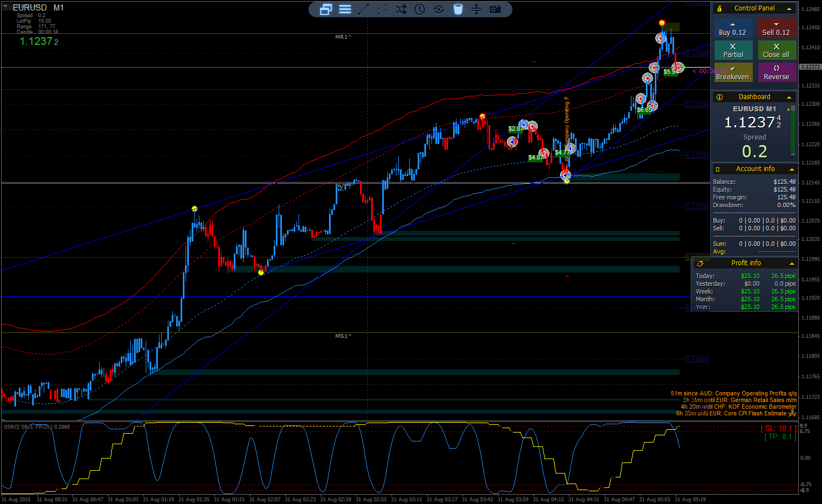
Task: Click the Partial close button
Action: tap(732, 50)
